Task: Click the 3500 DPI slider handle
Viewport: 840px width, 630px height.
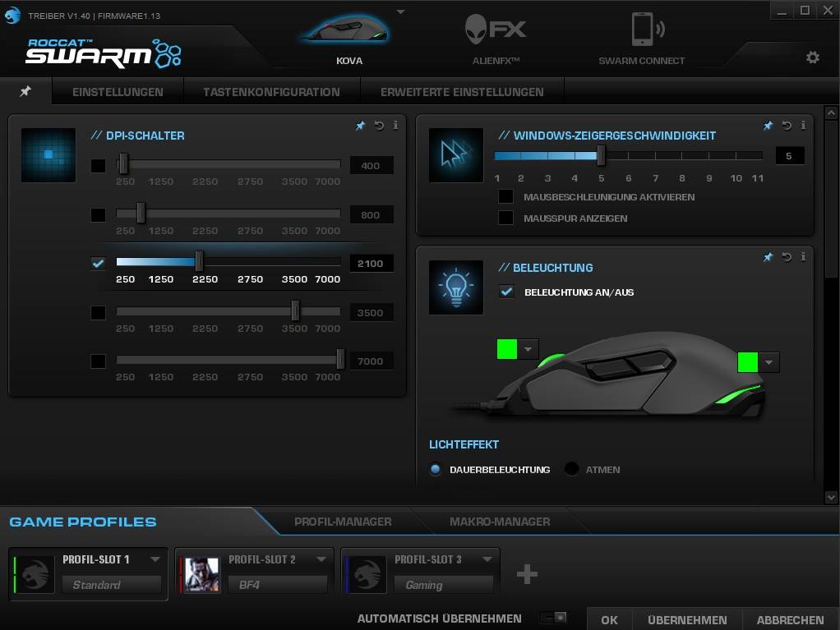Action: click(x=295, y=310)
